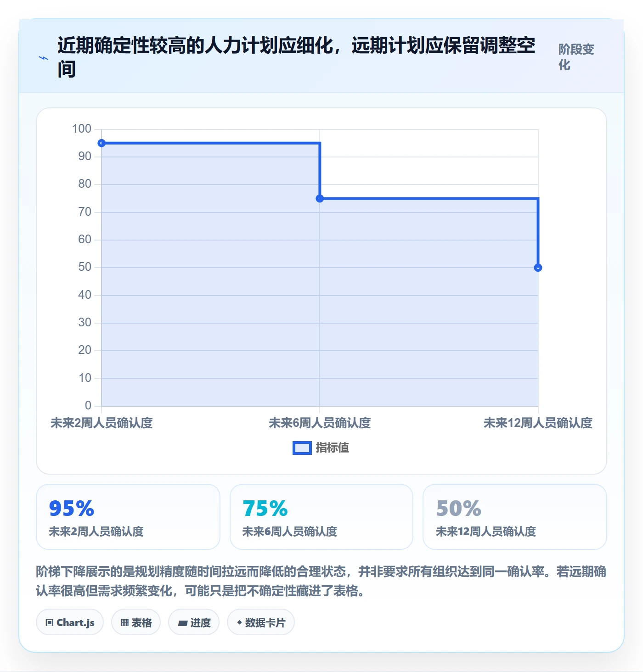Screen dimensions: 643x672
Task: Toggle the 指标值 legend swatch
Action: [x=302, y=448]
